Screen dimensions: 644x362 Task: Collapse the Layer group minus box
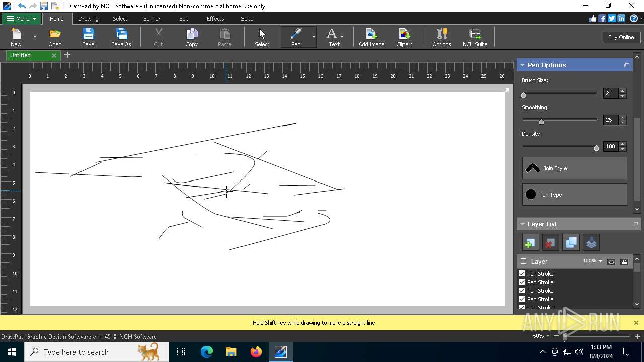tap(523, 261)
